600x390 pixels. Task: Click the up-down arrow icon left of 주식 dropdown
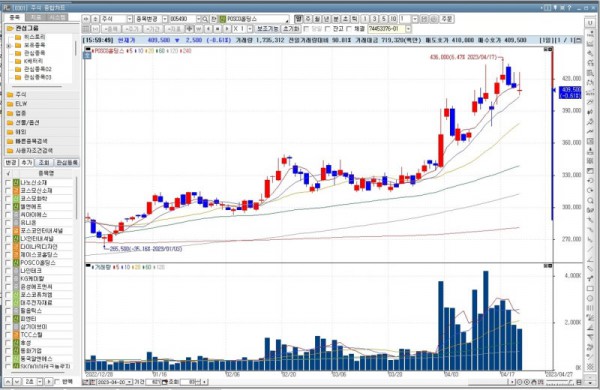(95, 19)
